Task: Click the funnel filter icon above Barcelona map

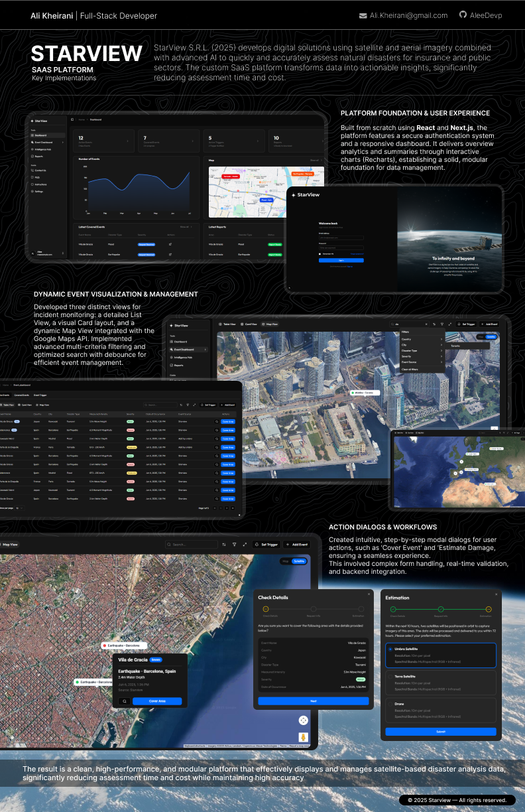Action: coord(234,544)
